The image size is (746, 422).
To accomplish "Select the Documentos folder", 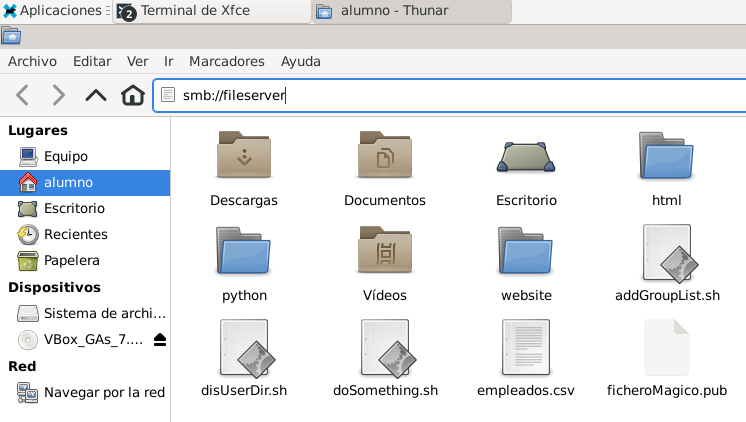I will click(x=385, y=156).
